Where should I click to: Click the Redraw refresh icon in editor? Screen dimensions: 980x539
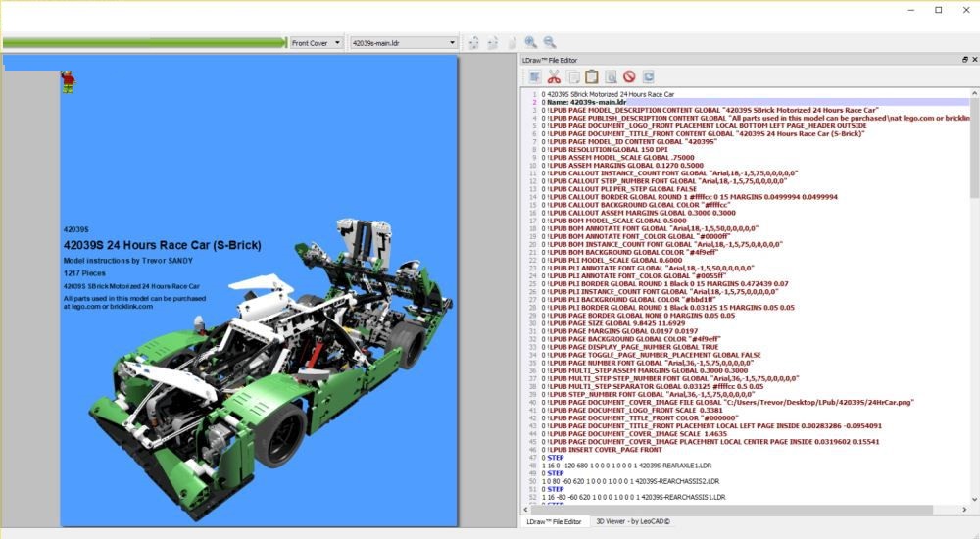648,76
